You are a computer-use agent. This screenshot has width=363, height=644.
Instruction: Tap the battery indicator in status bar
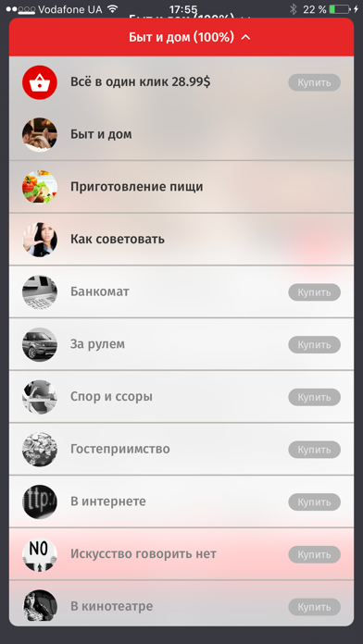[340, 9]
